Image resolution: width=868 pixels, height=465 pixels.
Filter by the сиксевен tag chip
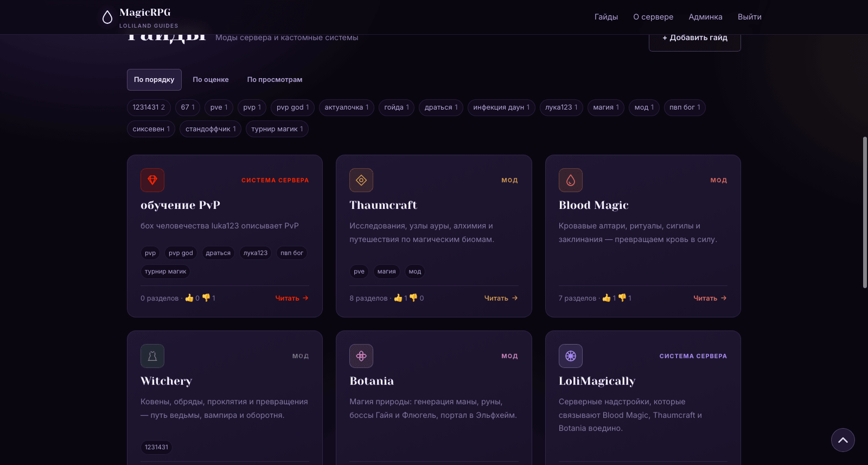(151, 129)
